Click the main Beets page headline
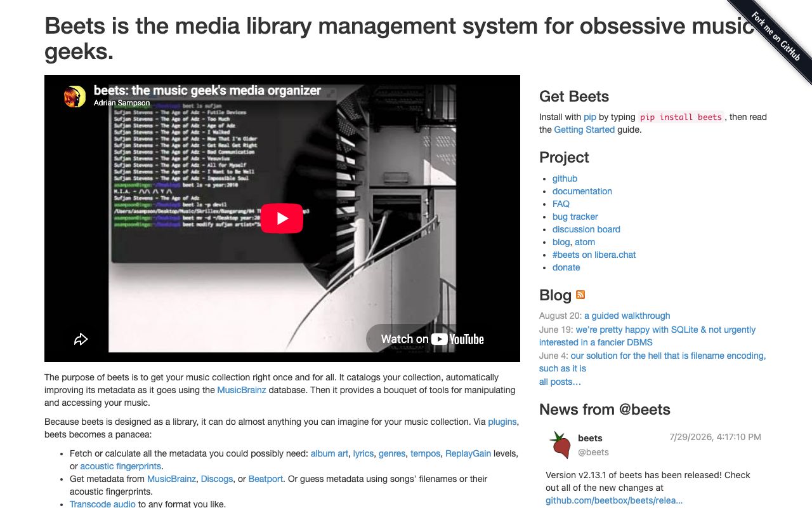 point(400,38)
